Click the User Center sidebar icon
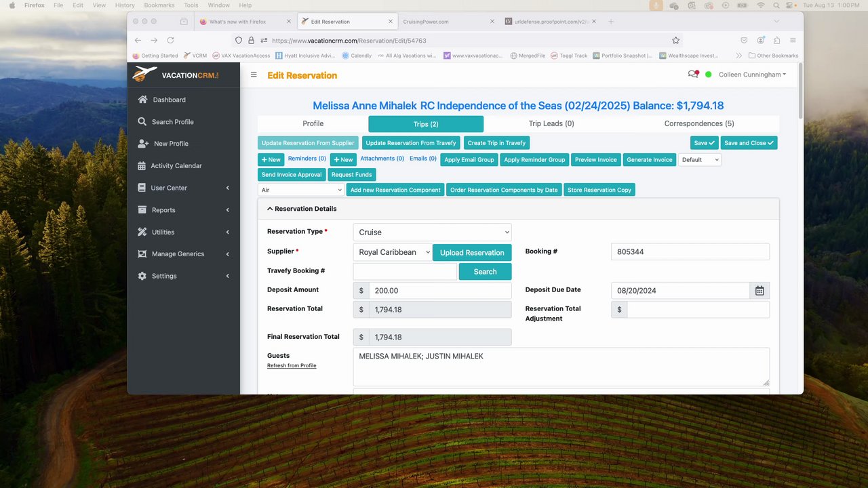The width and height of the screenshot is (868, 488). (x=142, y=188)
